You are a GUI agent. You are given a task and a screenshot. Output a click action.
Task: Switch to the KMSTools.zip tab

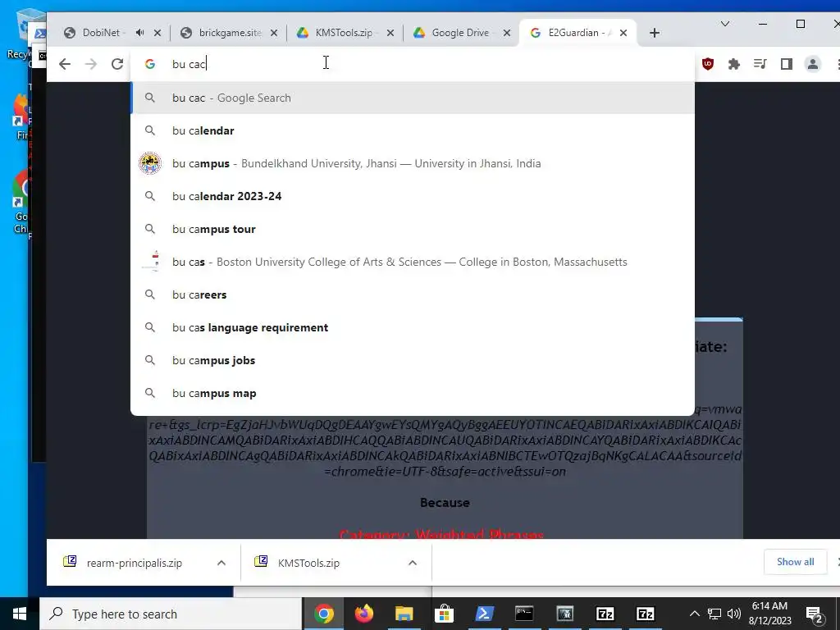[343, 33]
